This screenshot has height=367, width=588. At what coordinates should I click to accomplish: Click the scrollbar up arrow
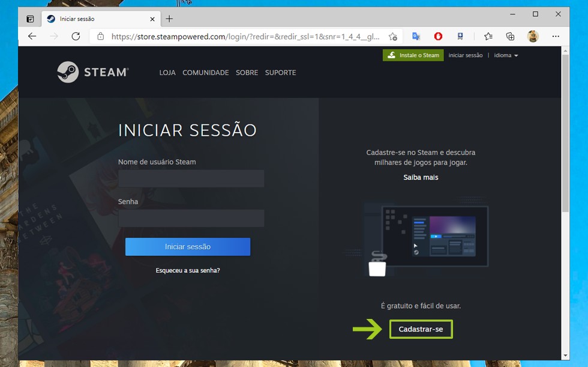pos(565,50)
